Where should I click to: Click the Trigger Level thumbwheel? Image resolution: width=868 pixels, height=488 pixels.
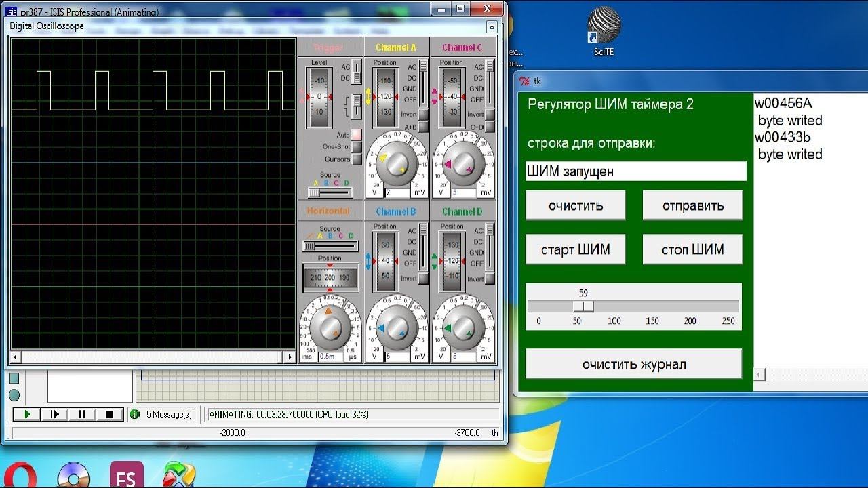point(319,97)
